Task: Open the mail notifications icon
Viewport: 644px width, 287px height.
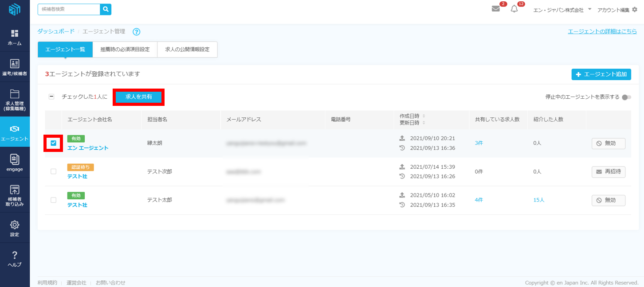Action: 496,9
